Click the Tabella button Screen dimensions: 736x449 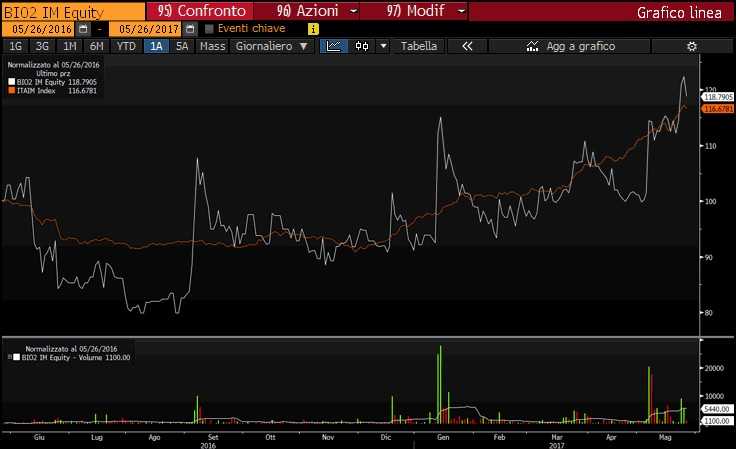tap(419, 46)
